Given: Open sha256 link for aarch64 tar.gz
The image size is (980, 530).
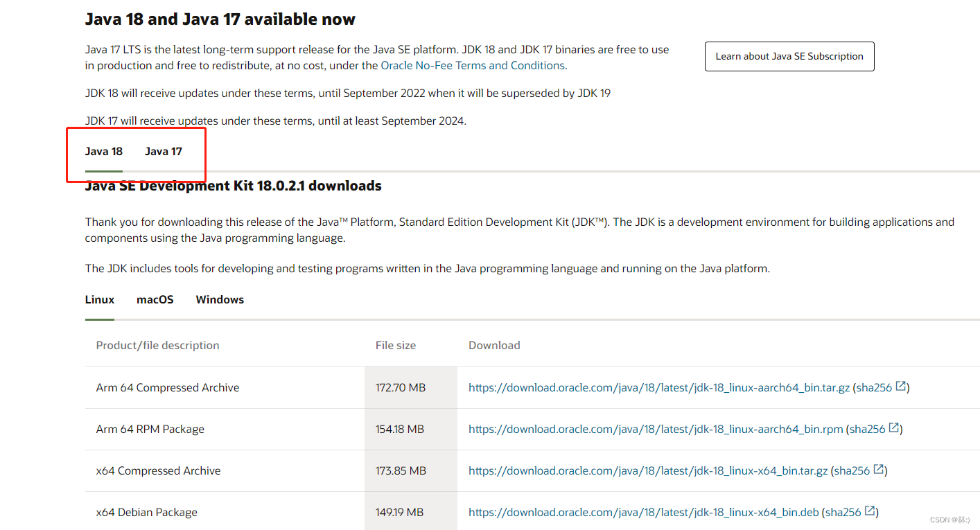Looking at the screenshot, I should [874, 387].
